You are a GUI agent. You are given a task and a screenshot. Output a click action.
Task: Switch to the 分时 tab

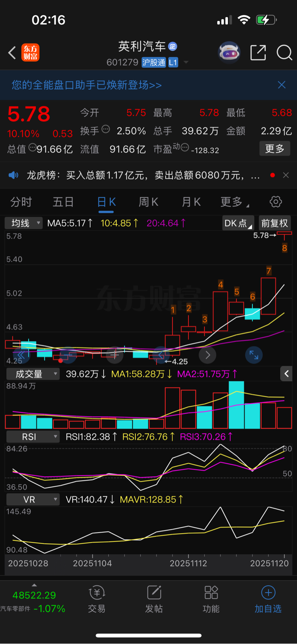click(21, 202)
